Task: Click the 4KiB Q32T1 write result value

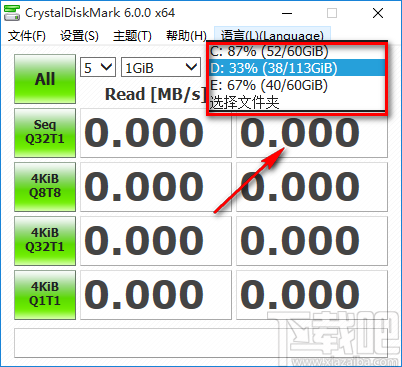Action: pyautogui.click(x=312, y=241)
